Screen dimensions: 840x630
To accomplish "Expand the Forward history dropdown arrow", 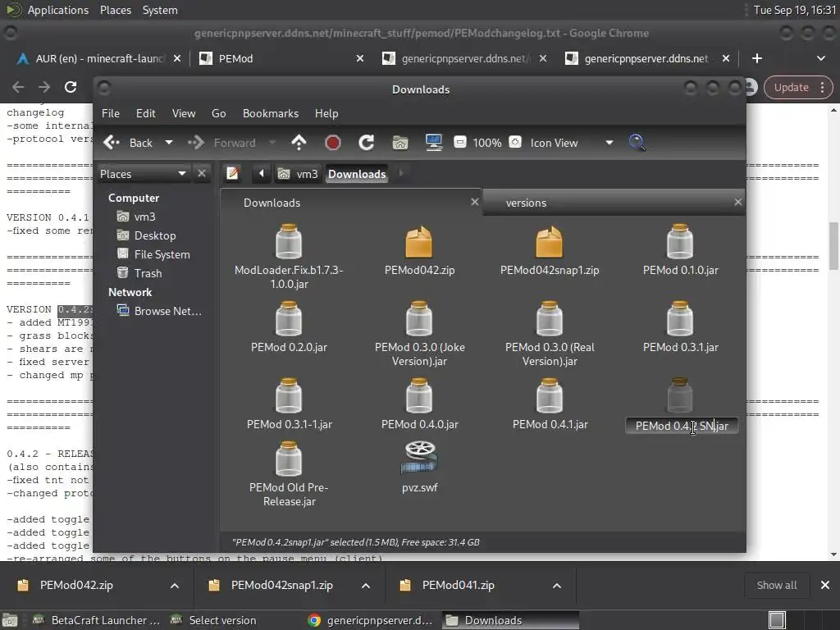I will 272,143.
